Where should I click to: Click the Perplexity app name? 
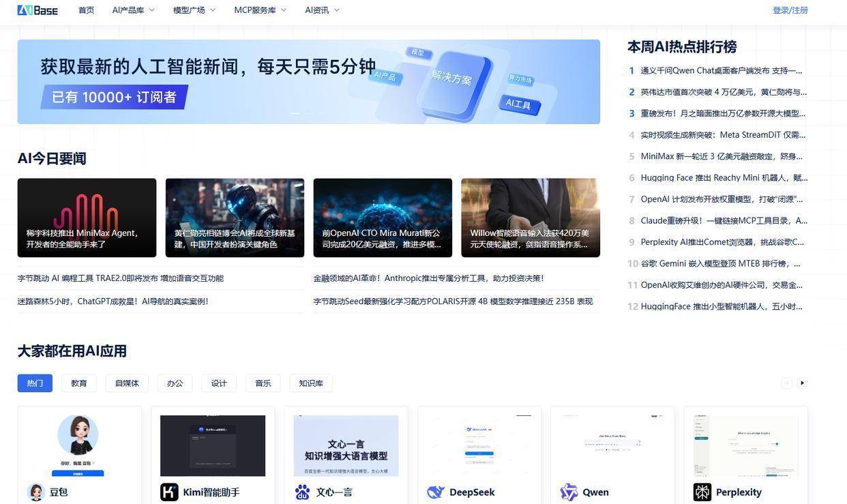739,492
